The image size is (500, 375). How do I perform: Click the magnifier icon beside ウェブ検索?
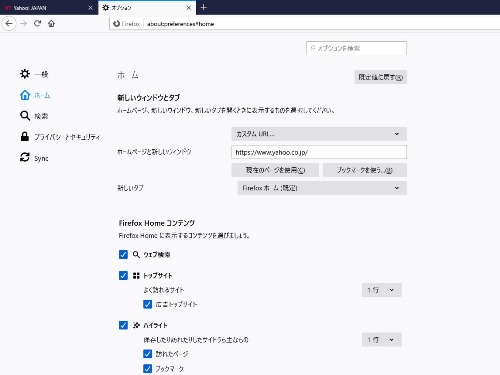pos(136,255)
